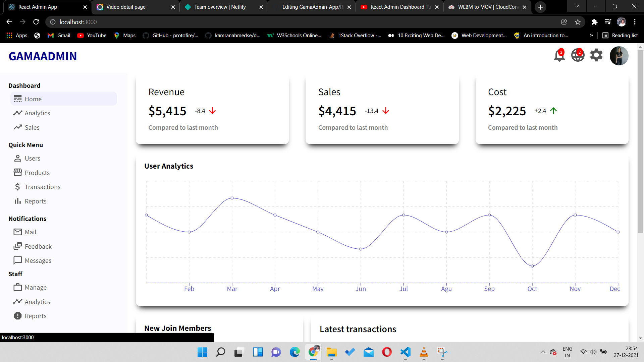Open Products from the sidebar
Screen dimensions: 644x362
37,172
